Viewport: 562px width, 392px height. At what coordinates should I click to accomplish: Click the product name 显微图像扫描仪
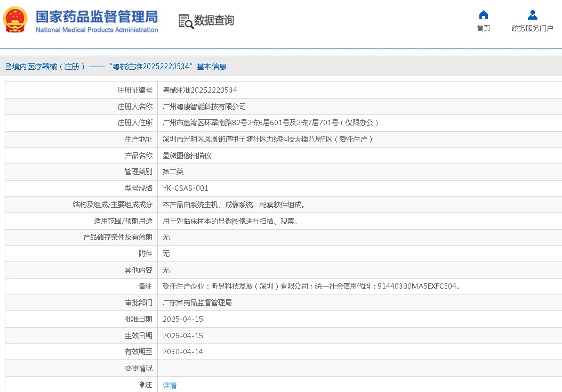[x=187, y=156]
